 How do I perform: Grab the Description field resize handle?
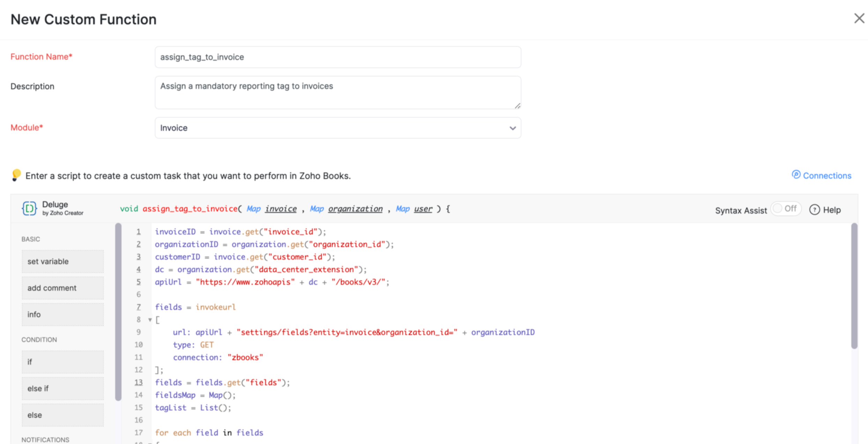pos(517,106)
